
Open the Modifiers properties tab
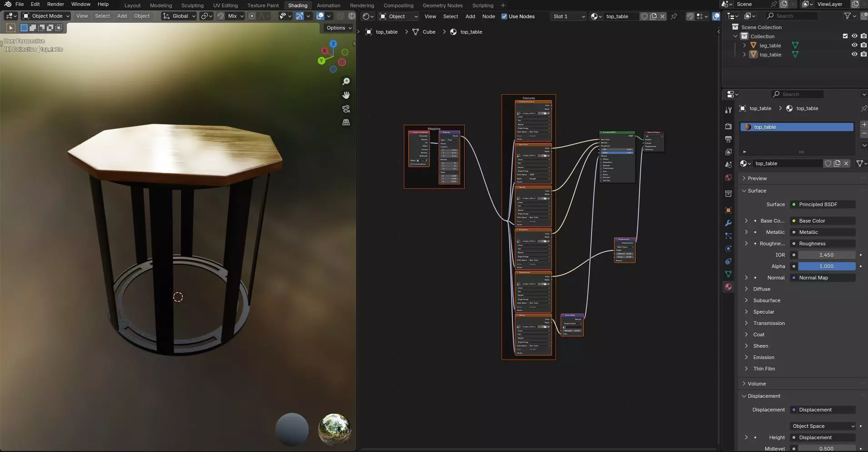728,223
